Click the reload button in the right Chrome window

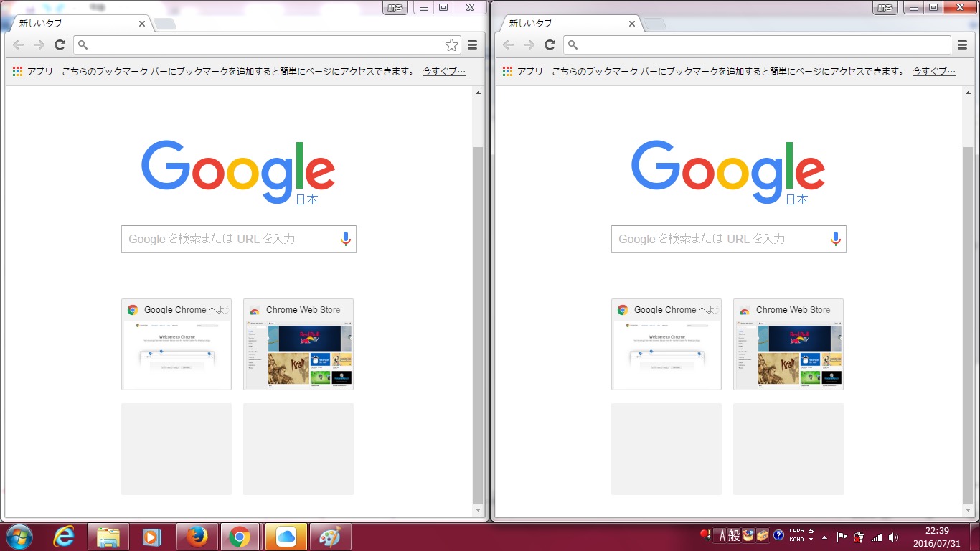pos(550,44)
